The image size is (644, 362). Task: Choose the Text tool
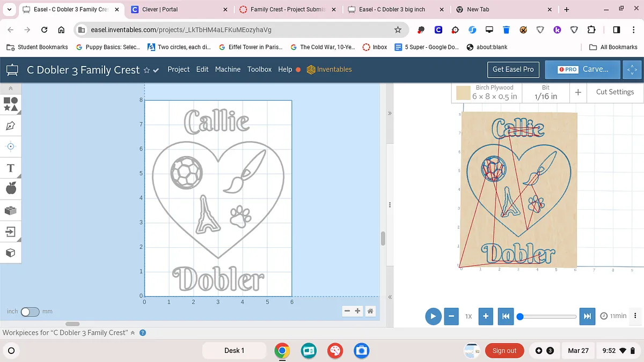[x=11, y=168]
